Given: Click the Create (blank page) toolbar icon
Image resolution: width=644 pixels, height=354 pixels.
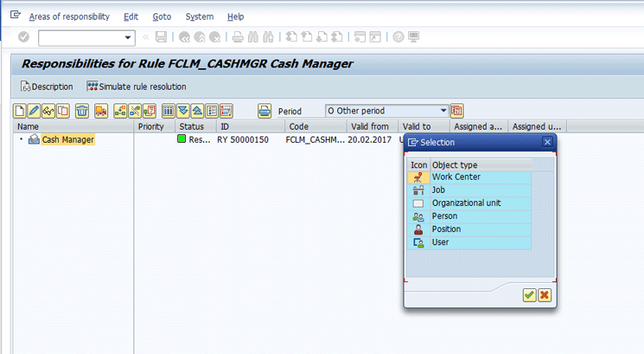Looking at the screenshot, I should pyautogui.click(x=20, y=111).
